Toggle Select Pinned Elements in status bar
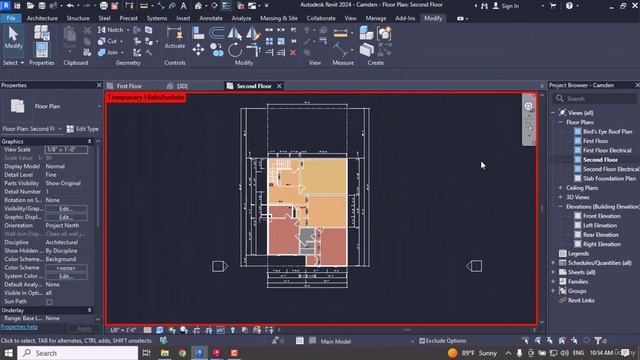Viewport: 640px width, 360px height. [x=550, y=340]
